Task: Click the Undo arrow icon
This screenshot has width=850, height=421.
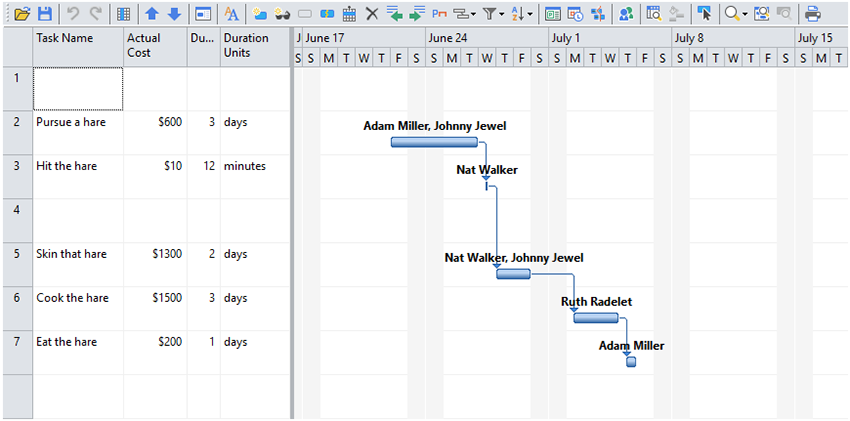Action: [x=73, y=14]
